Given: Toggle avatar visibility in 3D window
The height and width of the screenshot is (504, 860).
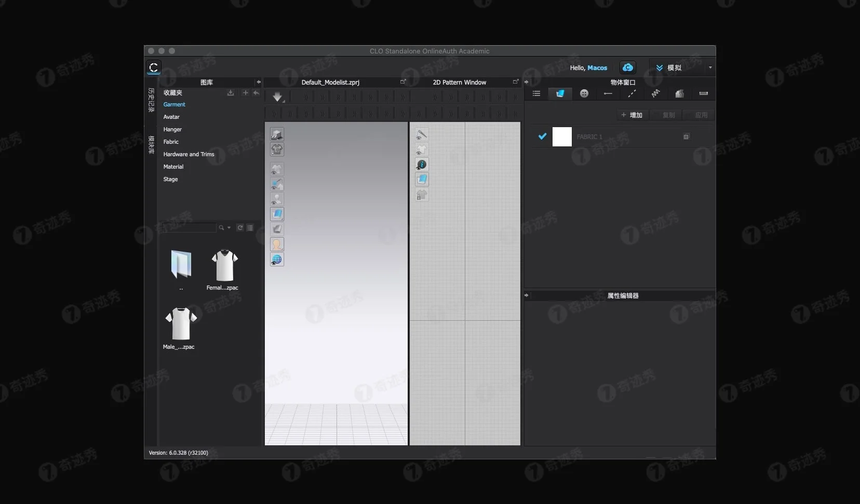Looking at the screenshot, I should point(277,199).
